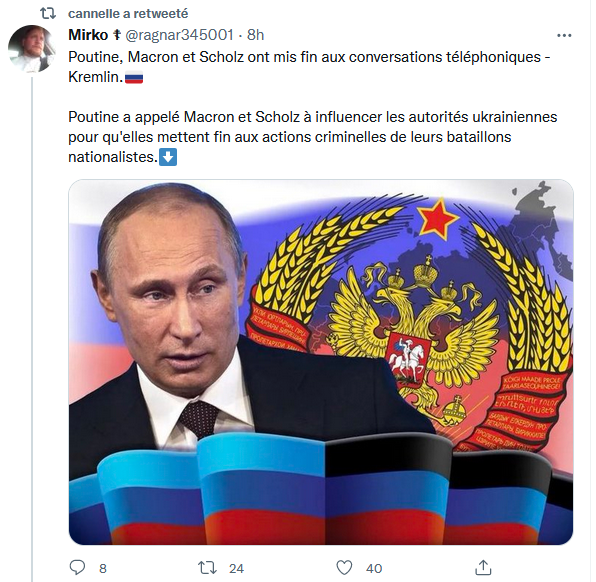Click the reply count 8
596x582 pixels.
[103, 568]
